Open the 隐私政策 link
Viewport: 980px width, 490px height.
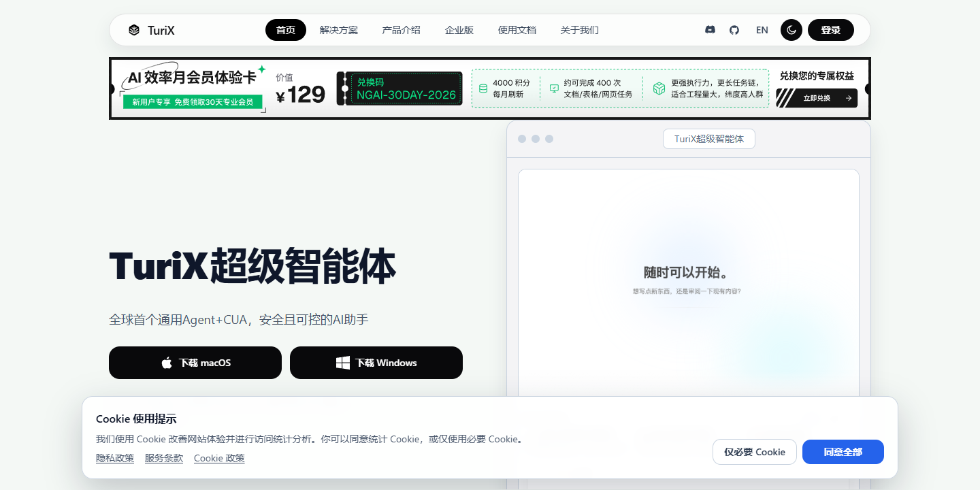[x=115, y=458]
